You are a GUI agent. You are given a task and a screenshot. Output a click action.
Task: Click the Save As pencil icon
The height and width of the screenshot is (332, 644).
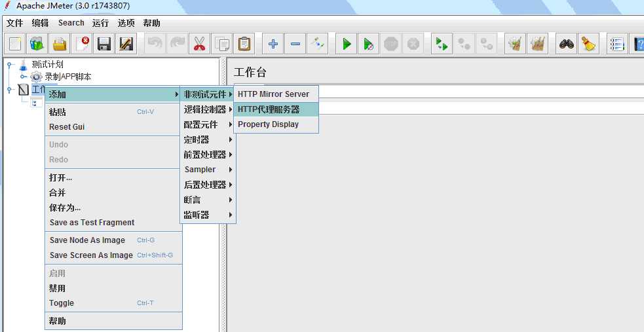pyautogui.click(x=126, y=43)
